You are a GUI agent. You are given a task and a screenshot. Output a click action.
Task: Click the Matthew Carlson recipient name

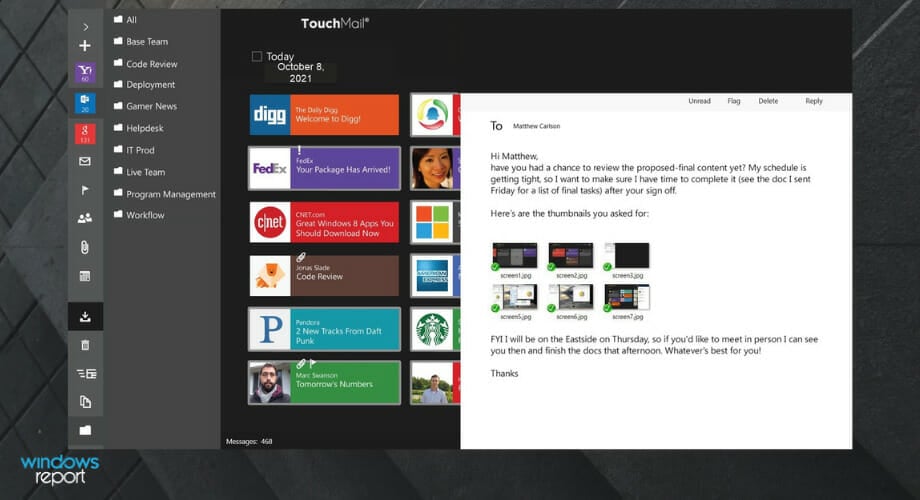click(x=536, y=126)
